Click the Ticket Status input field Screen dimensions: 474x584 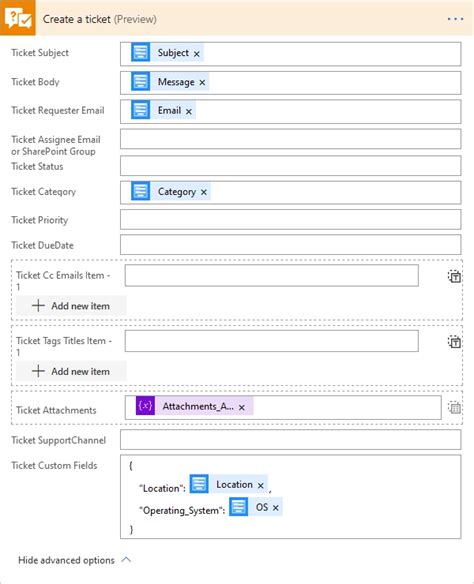tap(290, 166)
